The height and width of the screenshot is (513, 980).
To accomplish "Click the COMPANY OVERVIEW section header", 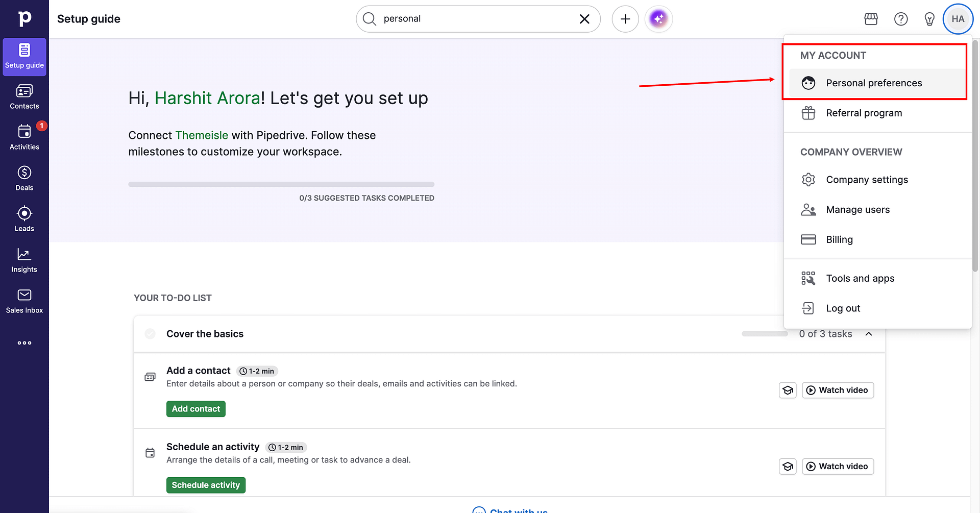I will point(851,152).
